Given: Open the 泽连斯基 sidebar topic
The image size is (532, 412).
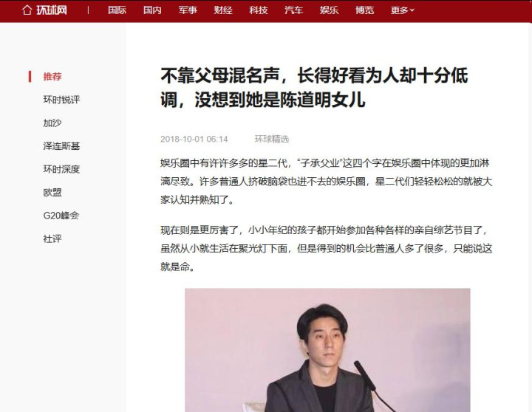Looking at the screenshot, I should [61, 146].
